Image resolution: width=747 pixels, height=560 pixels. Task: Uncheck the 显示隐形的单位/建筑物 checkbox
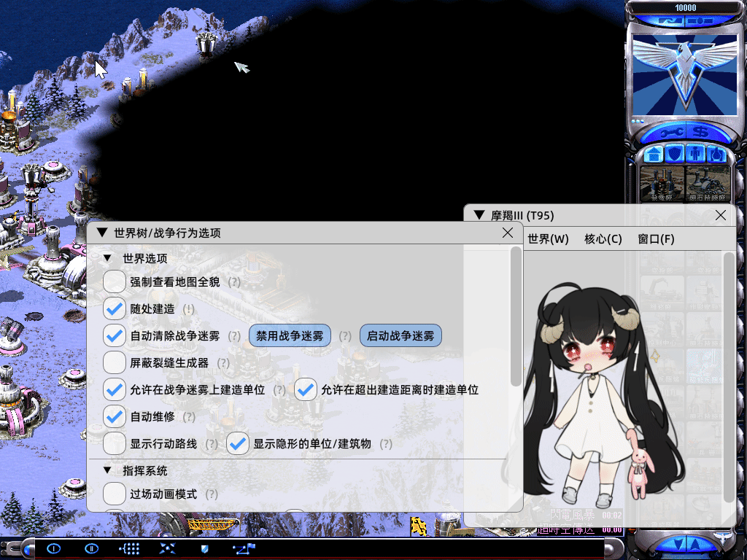tap(238, 444)
